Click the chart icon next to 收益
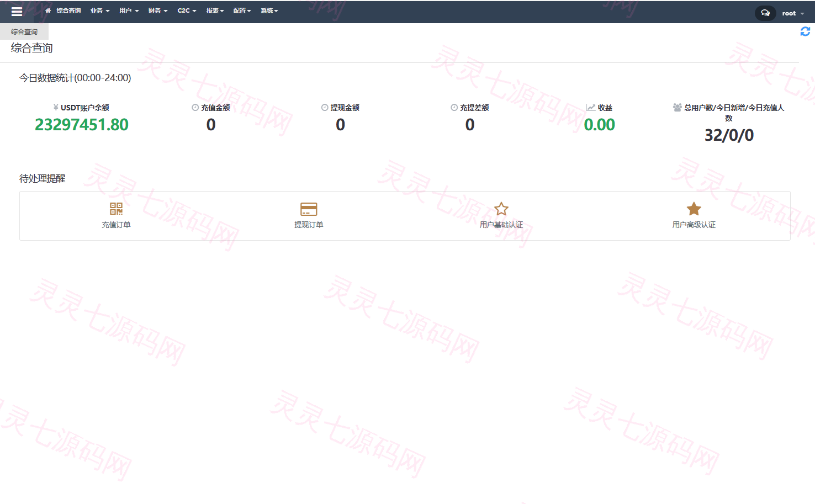Screen dimensions: 815x504 point(591,108)
